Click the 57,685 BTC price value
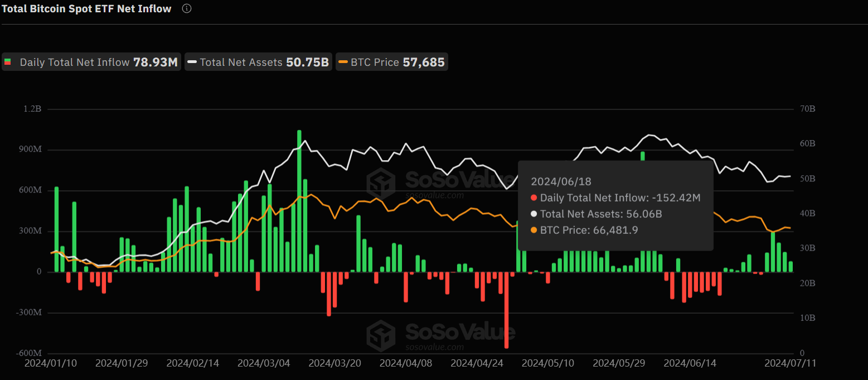 424,62
